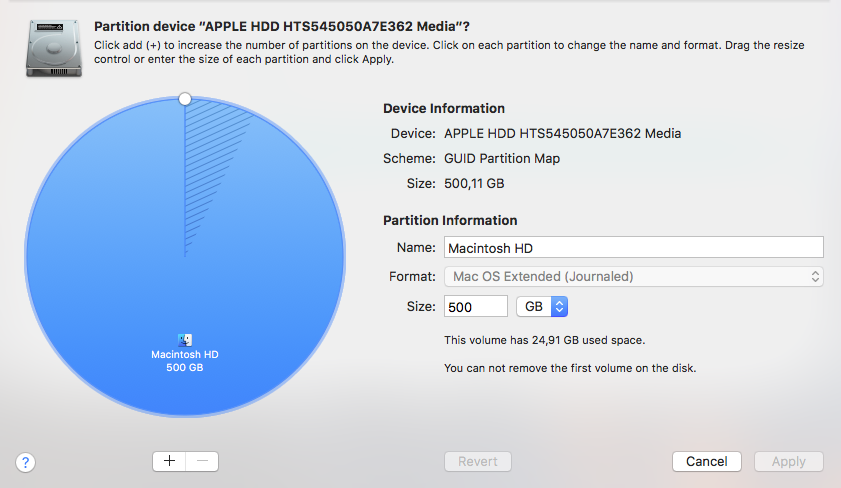Click the "500,11 GB" device size value

click(x=474, y=184)
